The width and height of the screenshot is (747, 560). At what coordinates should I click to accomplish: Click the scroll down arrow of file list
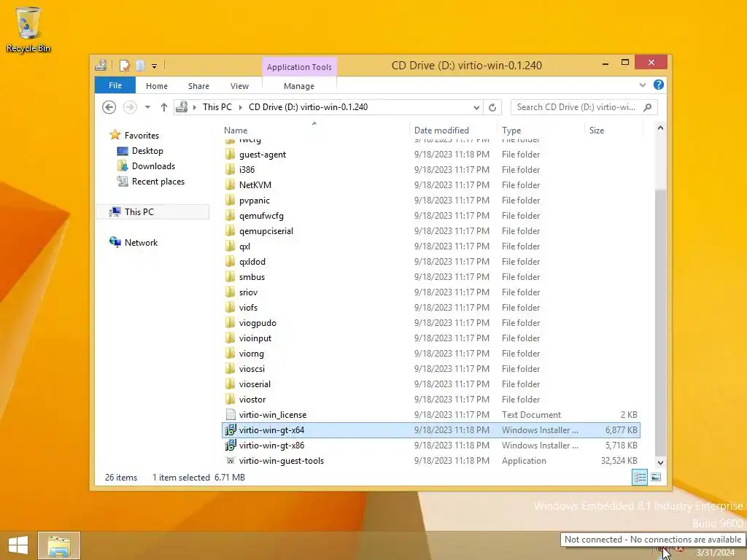(x=660, y=463)
